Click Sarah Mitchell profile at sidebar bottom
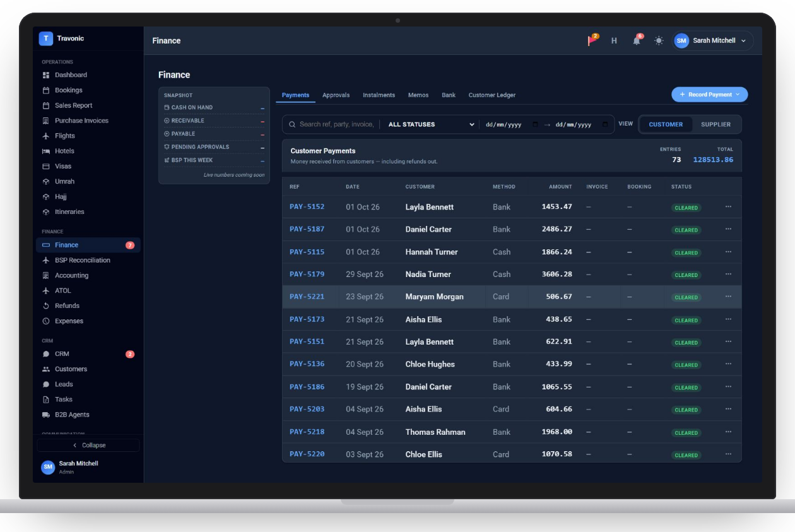The width and height of the screenshot is (795, 532). [x=88, y=467]
